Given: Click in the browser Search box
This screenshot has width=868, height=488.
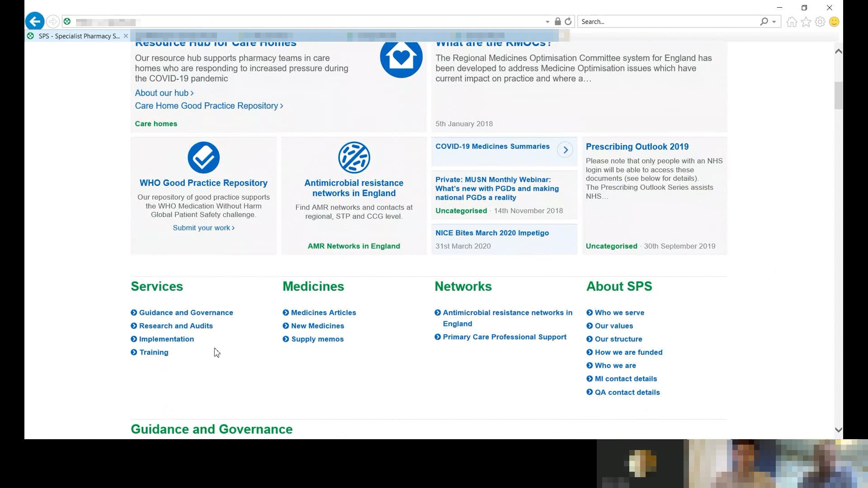Looking at the screenshot, I should pos(669,21).
